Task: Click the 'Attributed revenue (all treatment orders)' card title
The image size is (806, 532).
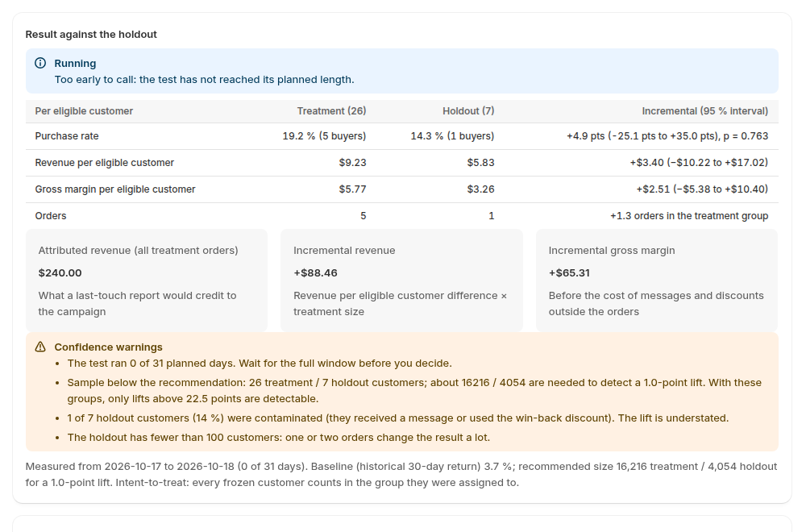Action: click(139, 251)
